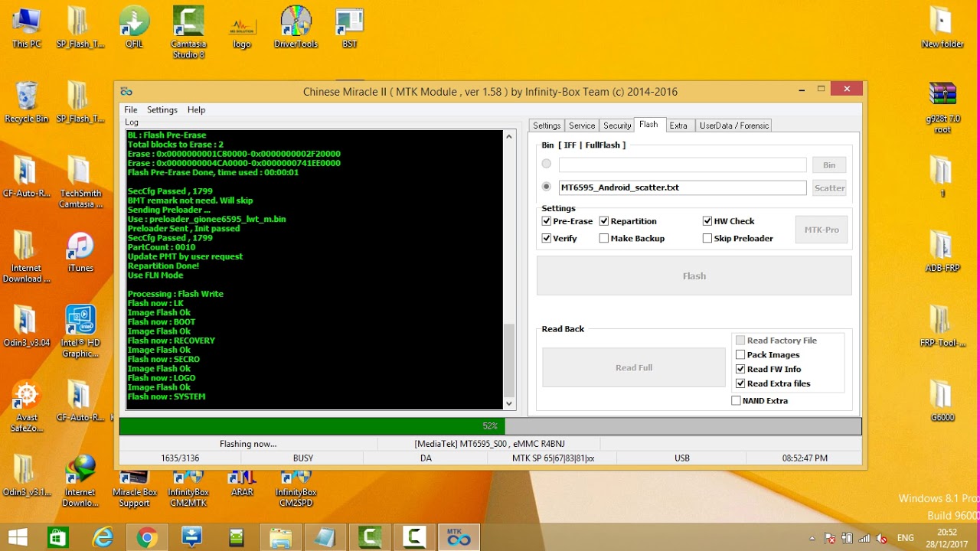980x551 pixels.
Task: Click the Scatter browse button
Action: (x=829, y=187)
